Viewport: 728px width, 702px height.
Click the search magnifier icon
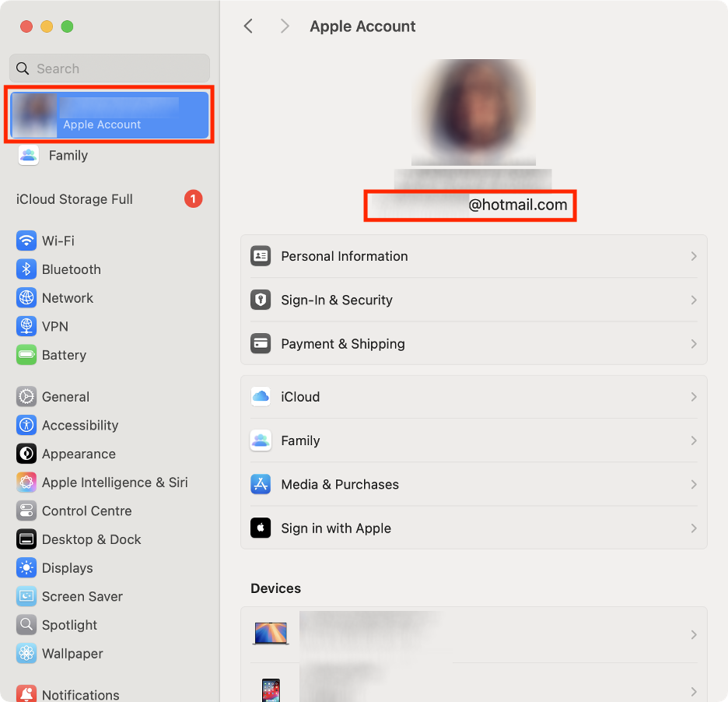(x=23, y=68)
